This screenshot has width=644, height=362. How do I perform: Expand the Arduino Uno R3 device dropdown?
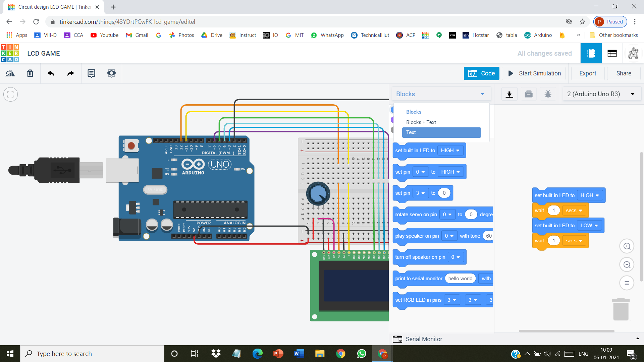tap(633, 94)
